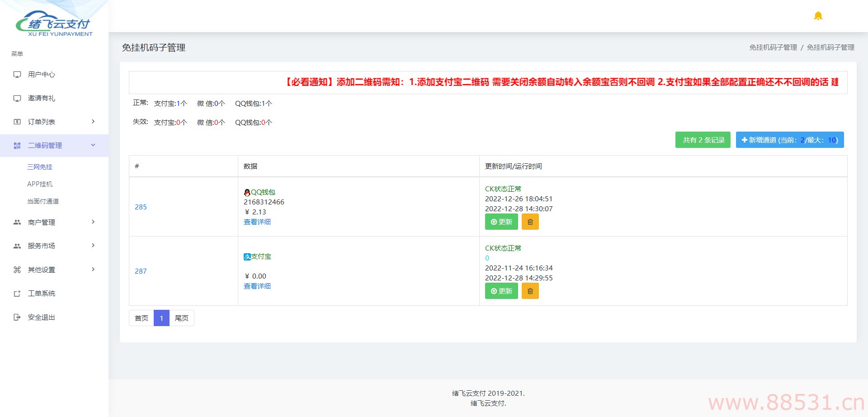Select page 1 in pagination
Viewport: 868px width, 417px height.
(161, 318)
